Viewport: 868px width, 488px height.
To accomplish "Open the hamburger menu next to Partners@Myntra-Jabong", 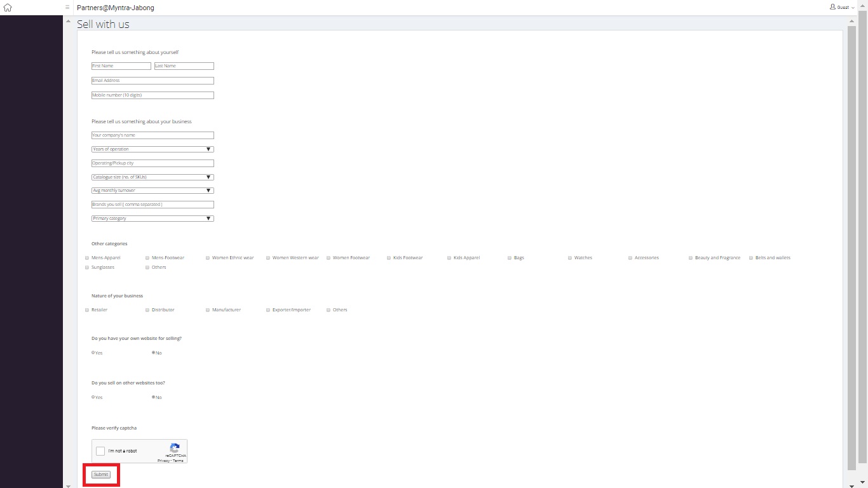I will click(67, 7).
